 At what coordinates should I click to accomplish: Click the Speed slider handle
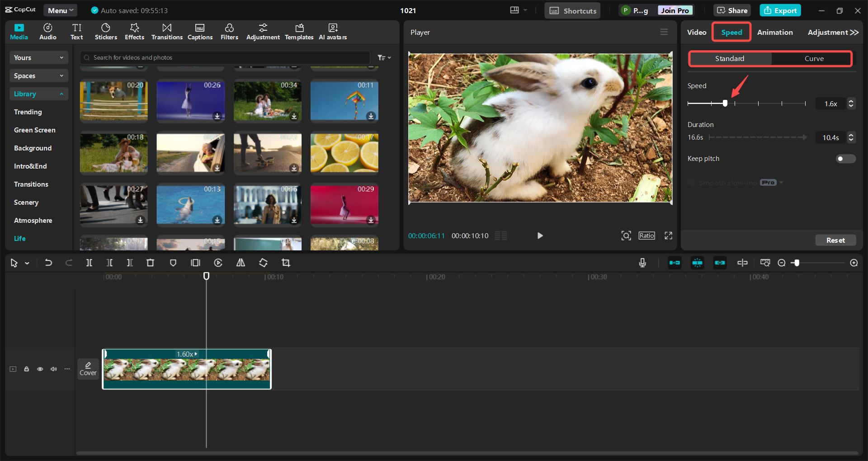coord(725,103)
